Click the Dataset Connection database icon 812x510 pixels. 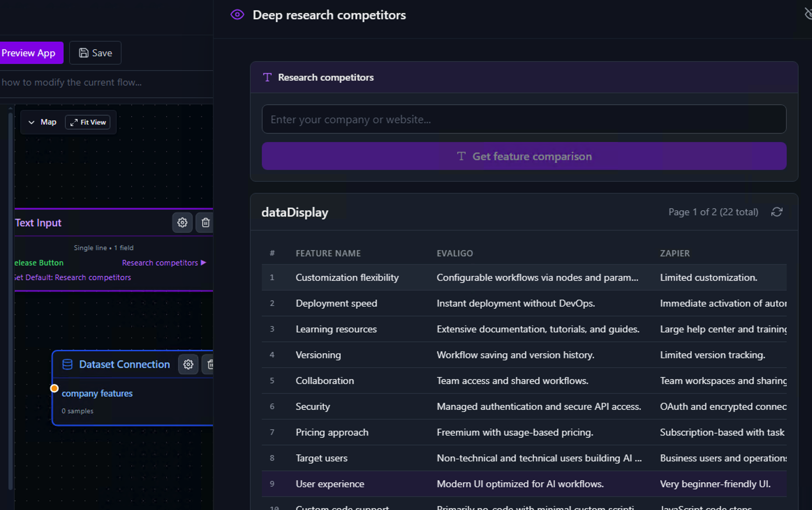point(67,365)
